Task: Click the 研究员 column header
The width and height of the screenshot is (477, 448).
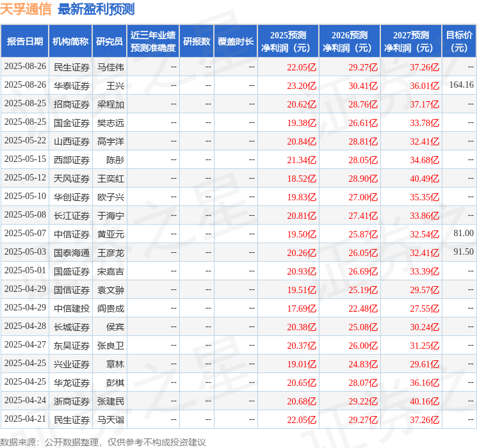Action: pyautogui.click(x=109, y=41)
